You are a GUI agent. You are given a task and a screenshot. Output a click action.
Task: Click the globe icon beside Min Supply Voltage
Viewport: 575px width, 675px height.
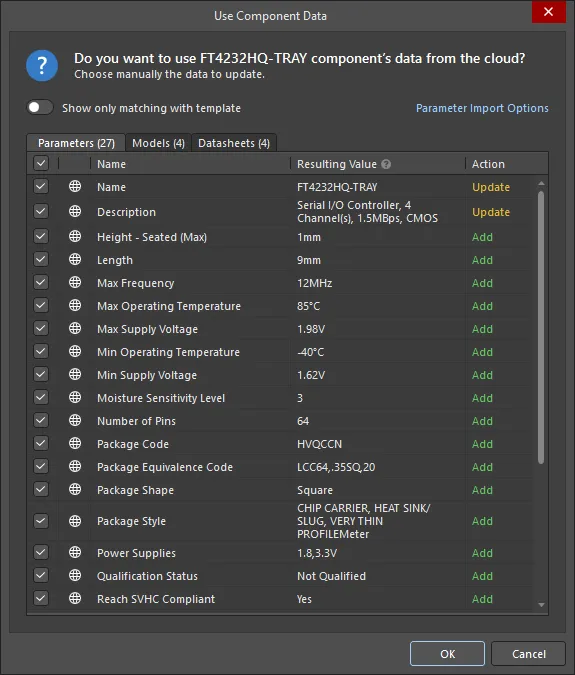pos(75,375)
